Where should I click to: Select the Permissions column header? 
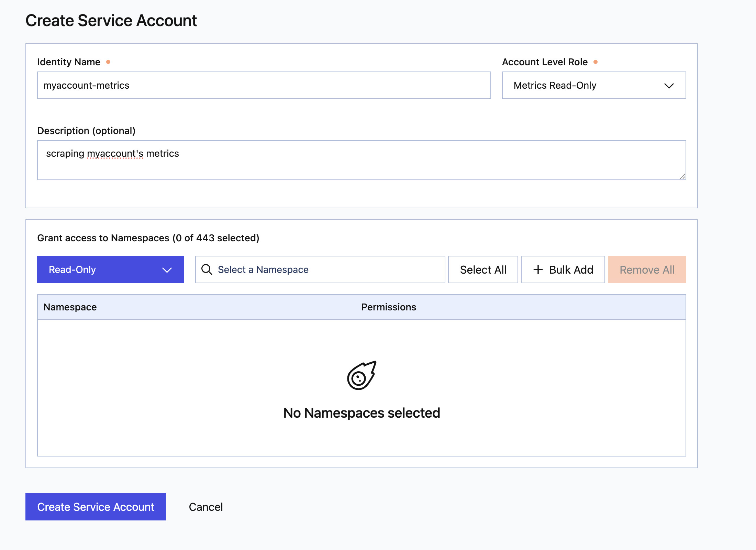click(x=388, y=307)
